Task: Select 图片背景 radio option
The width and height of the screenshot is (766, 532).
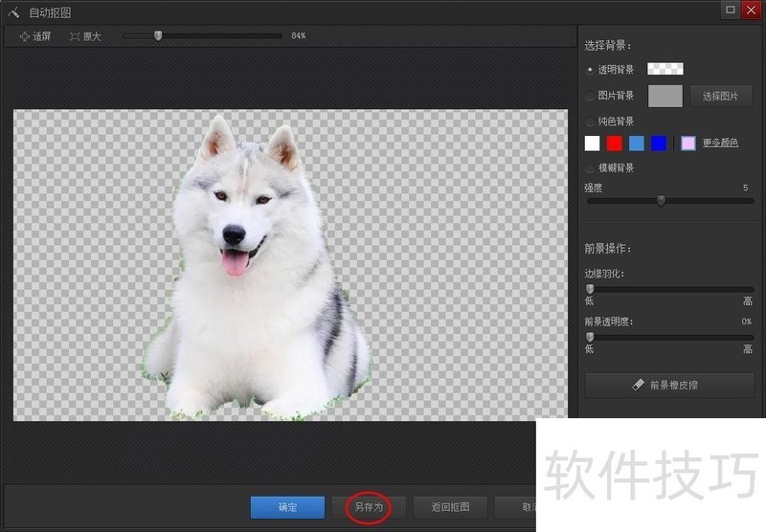Action: (590, 96)
